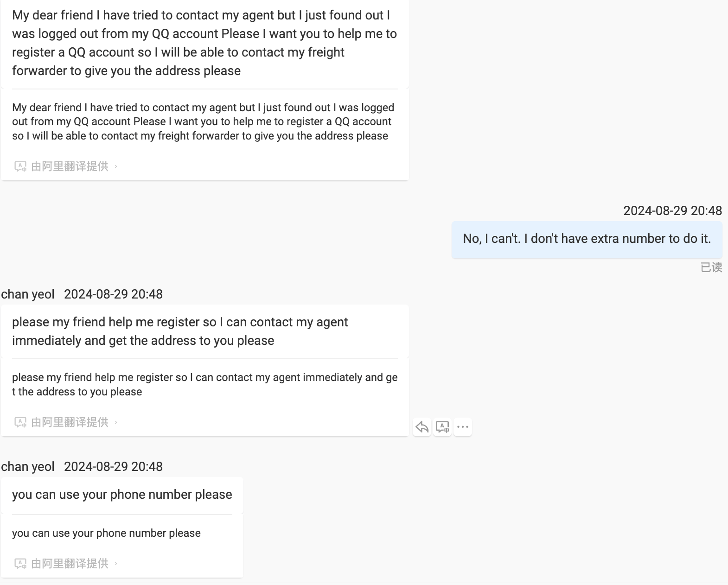Click sender name chan yeol above 'please my friend'
The image size is (728, 585).
[28, 294]
